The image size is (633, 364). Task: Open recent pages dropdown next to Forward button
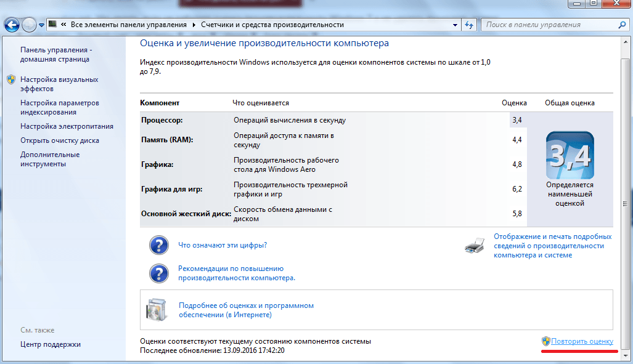coord(41,25)
